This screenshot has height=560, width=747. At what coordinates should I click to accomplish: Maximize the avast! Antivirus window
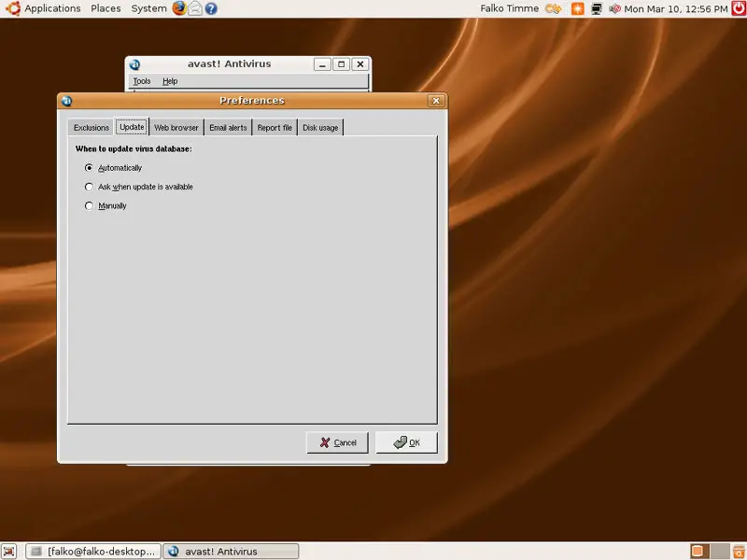pyautogui.click(x=341, y=64)
